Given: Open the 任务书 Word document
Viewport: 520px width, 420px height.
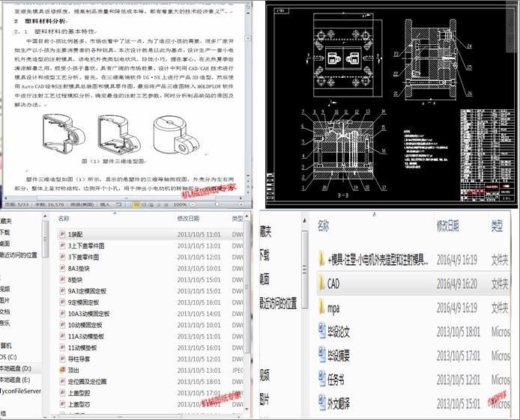Looking at the screenshot, I should tap(335, 380).
